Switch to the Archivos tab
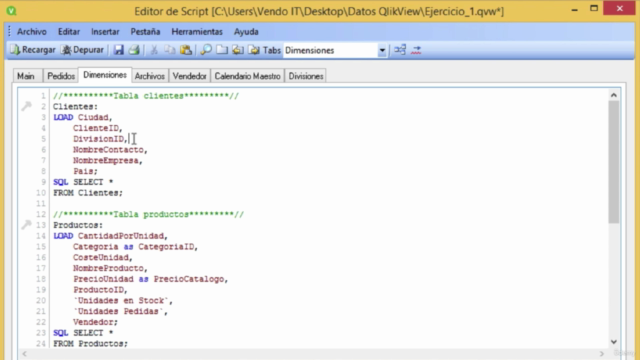Viewport: 640px width, 360px height. [x=149, y=76]
